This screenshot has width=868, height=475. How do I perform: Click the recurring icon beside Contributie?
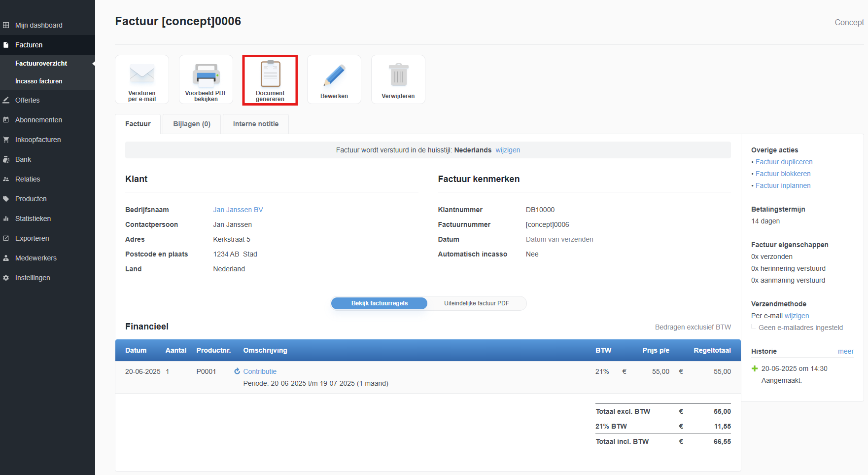[237, 371]
